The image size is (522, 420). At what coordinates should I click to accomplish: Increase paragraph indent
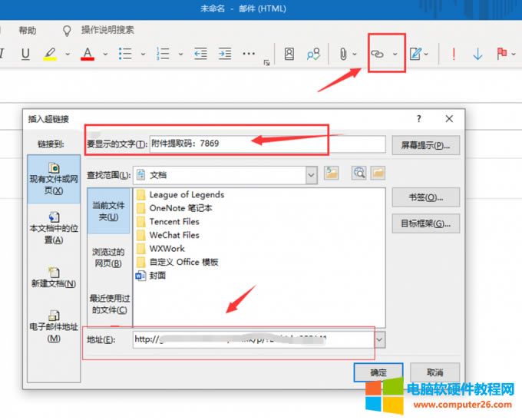(225, 54)
